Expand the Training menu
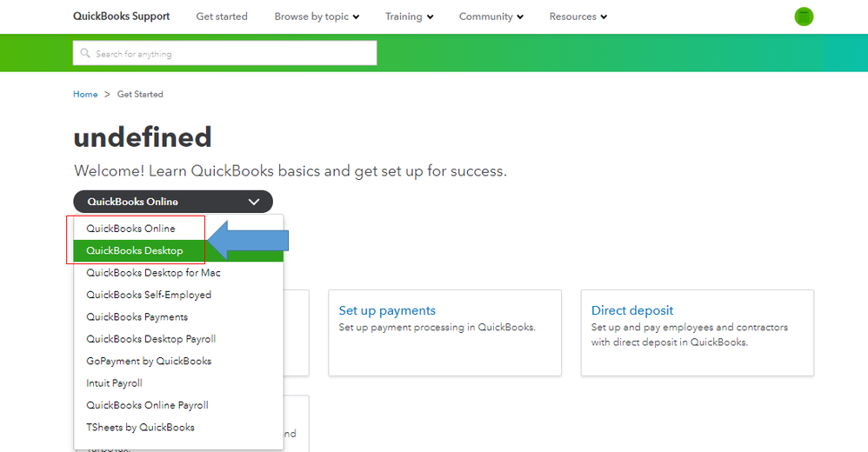Viewport: 868px width, 452px height. tap(409, 17)
